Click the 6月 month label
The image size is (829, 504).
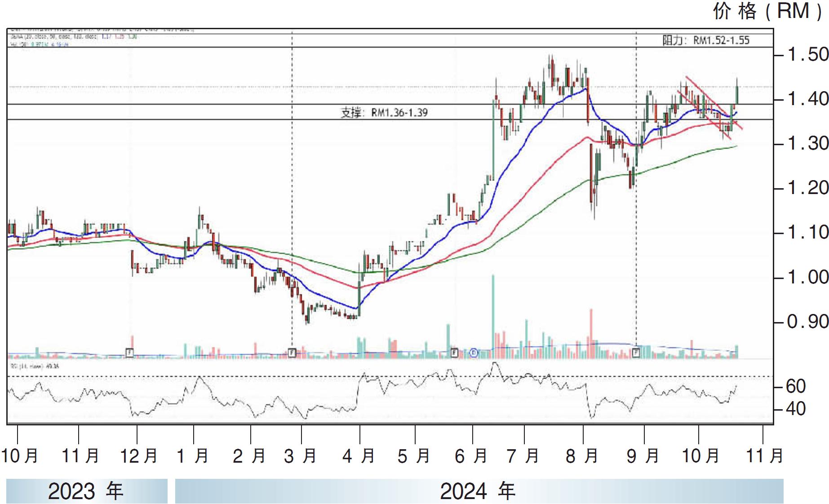point(471,456)
